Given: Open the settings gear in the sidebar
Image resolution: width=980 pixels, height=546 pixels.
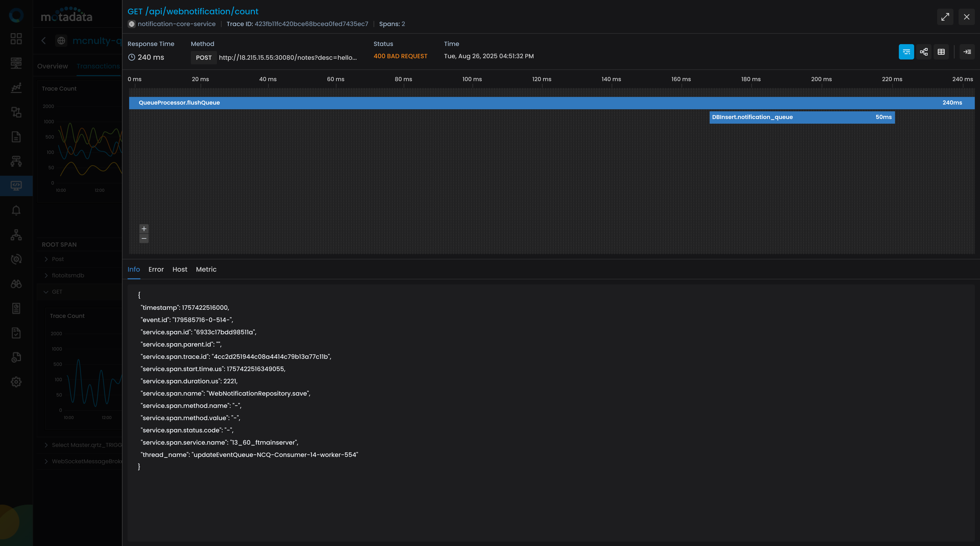Looking at the screenshot, I should [x=16, y=382].
